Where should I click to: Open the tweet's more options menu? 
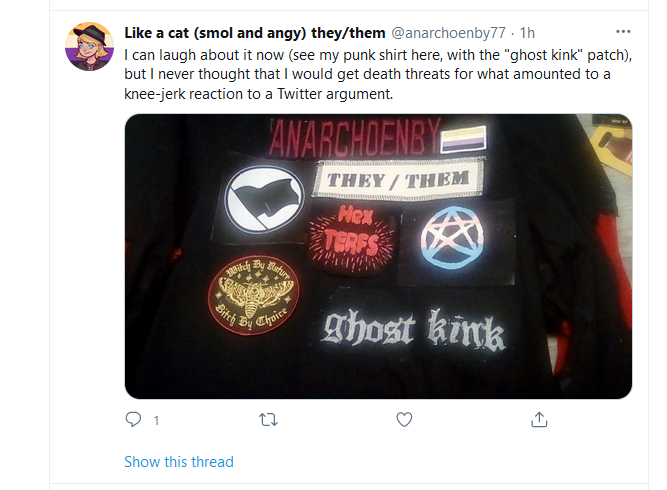[623, 31]
